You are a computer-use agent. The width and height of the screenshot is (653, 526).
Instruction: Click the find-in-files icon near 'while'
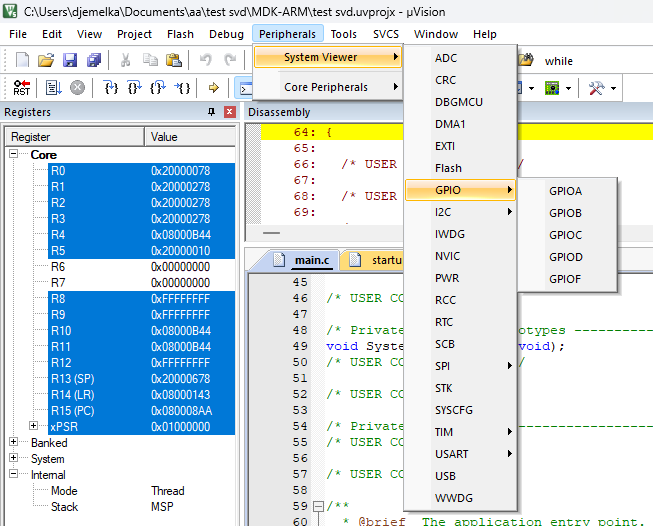526,60
